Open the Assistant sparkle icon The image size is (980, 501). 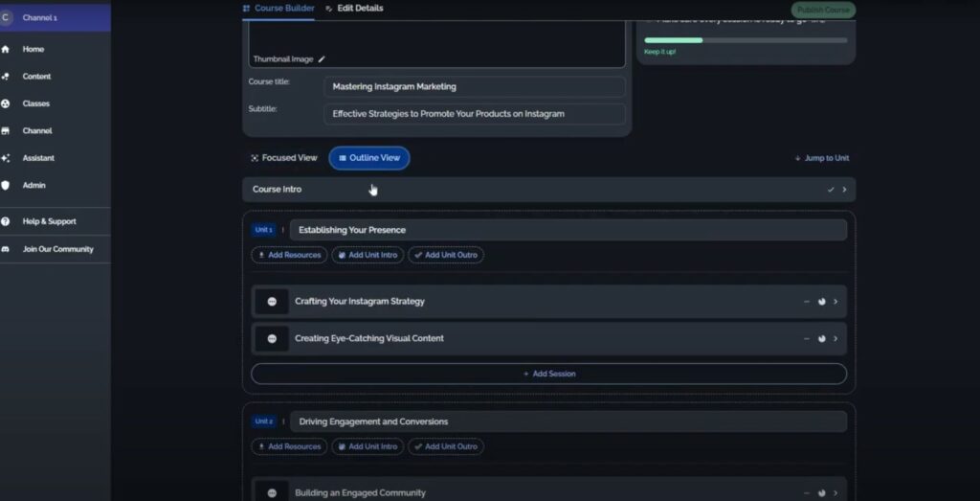[5, 158]
